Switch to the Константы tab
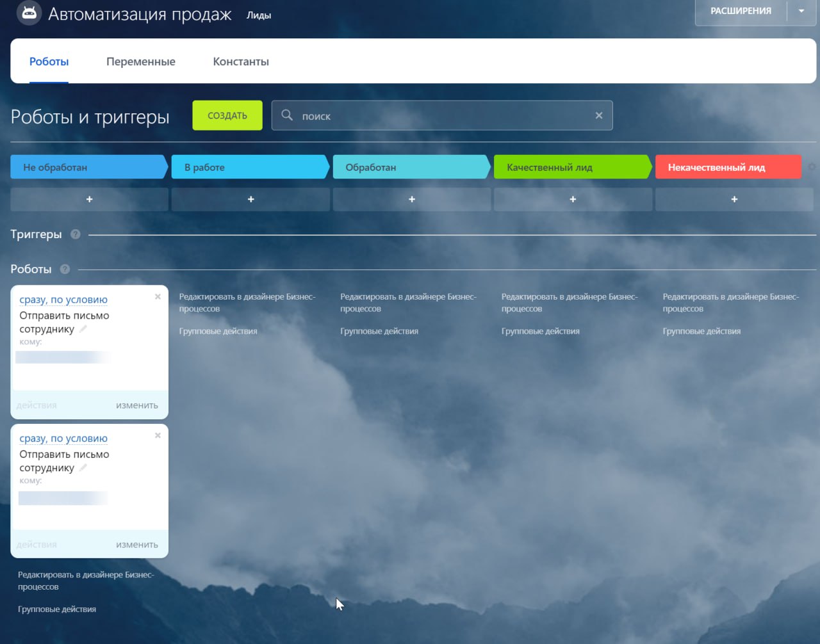Viewport: 820px width, 644px height. 241,61
